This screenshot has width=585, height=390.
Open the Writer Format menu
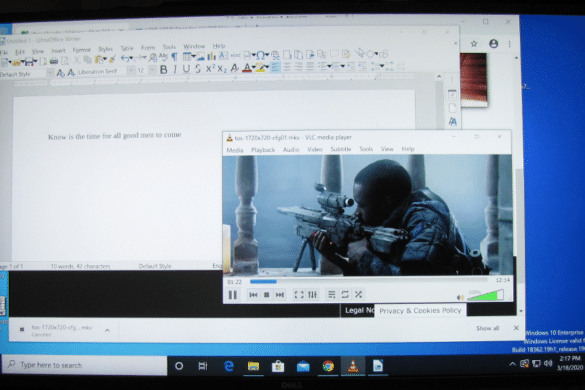click(82, 50)
